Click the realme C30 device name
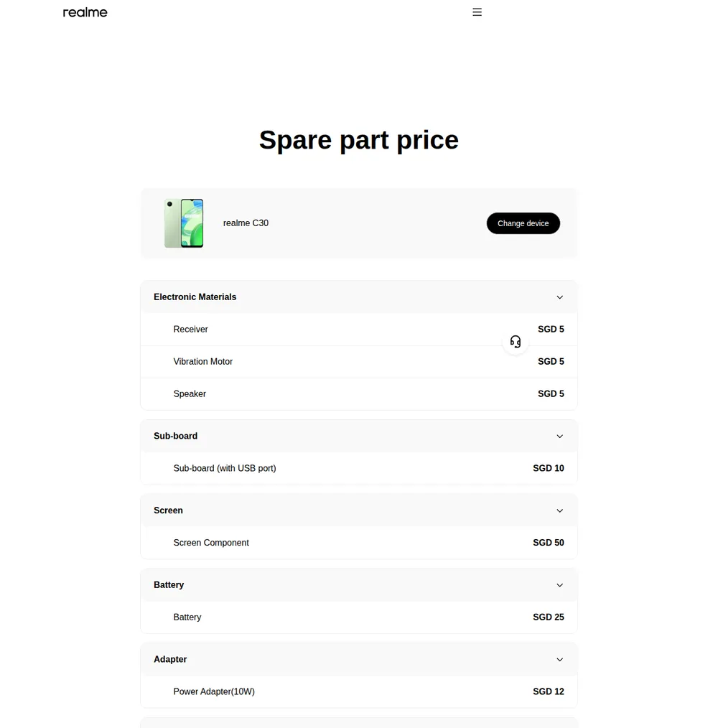Image resolution: width=718 pixels, height=728 pixels. (x=246, y=223)
